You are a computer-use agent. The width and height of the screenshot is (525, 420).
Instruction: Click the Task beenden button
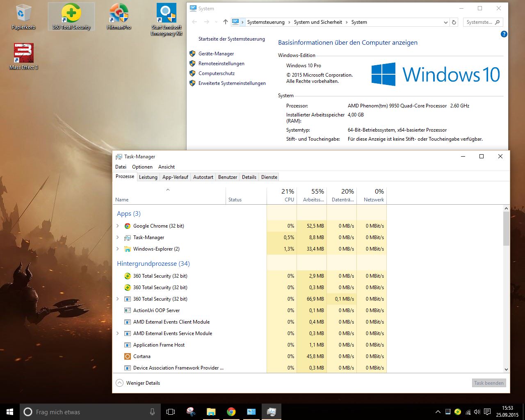tap(488, 383)
